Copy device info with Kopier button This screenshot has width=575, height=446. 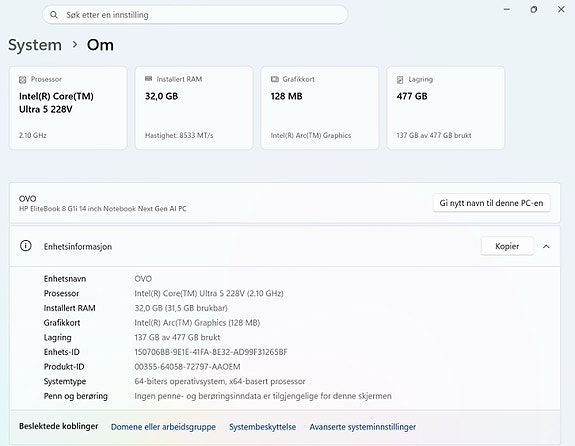507,246
